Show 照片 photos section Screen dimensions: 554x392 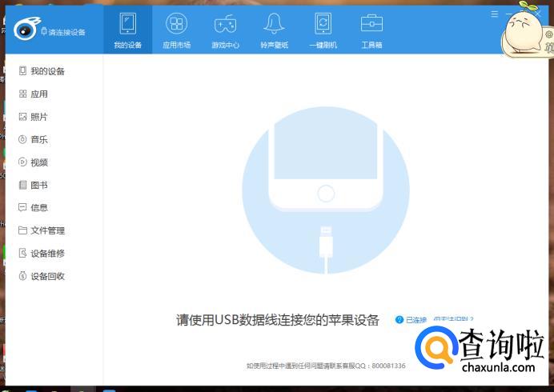[39, 117]
